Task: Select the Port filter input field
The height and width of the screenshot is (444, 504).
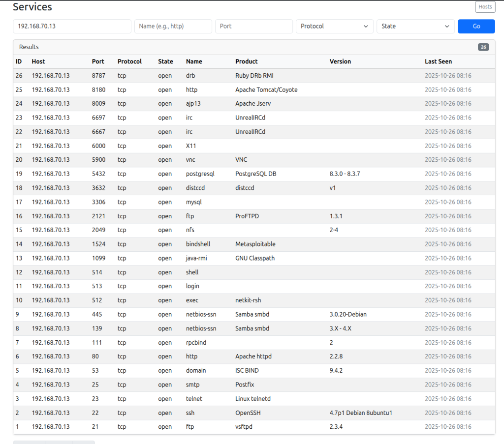Action: [253, 26]
